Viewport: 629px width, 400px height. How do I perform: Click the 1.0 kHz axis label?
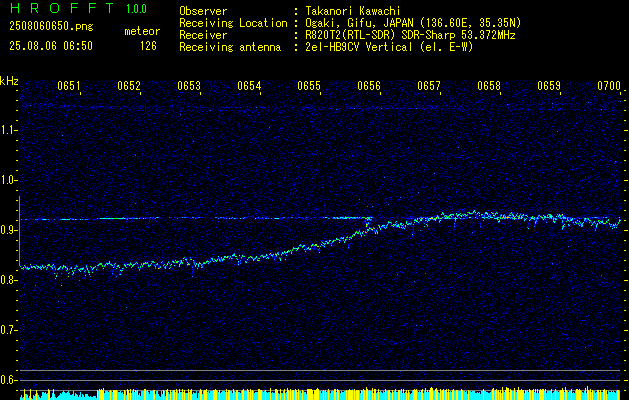click(x=7, y=180)
